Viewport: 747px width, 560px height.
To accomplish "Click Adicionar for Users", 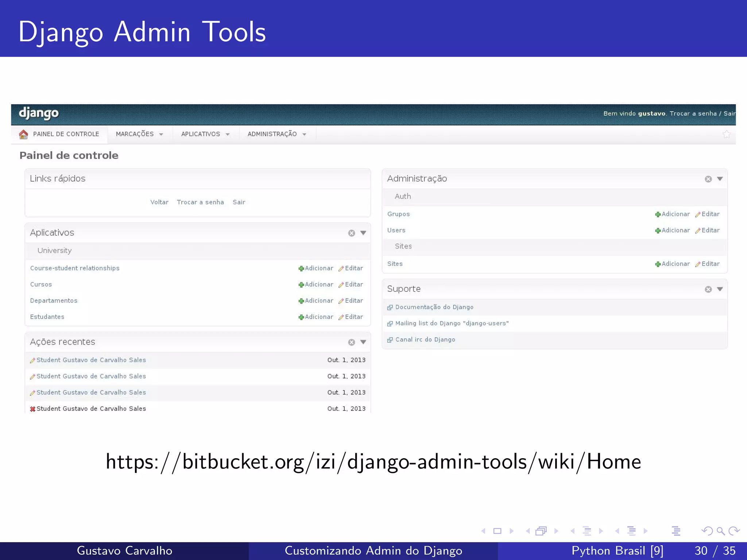I will [673, 230].
